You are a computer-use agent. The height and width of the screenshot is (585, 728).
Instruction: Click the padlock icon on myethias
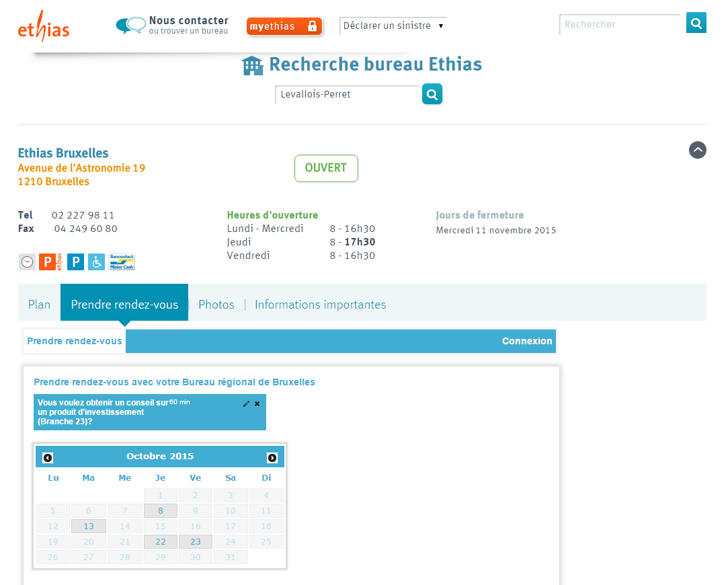pos(313,26)
